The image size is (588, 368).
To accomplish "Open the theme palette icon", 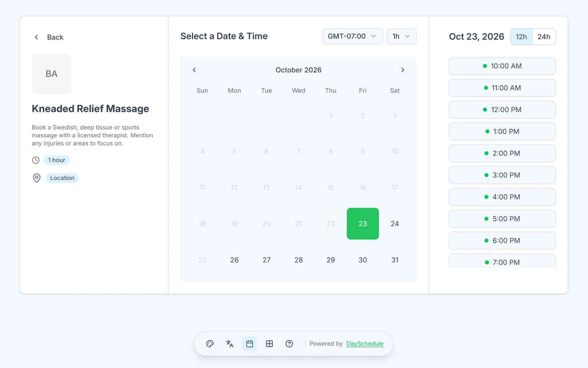I will pos(210,344).
